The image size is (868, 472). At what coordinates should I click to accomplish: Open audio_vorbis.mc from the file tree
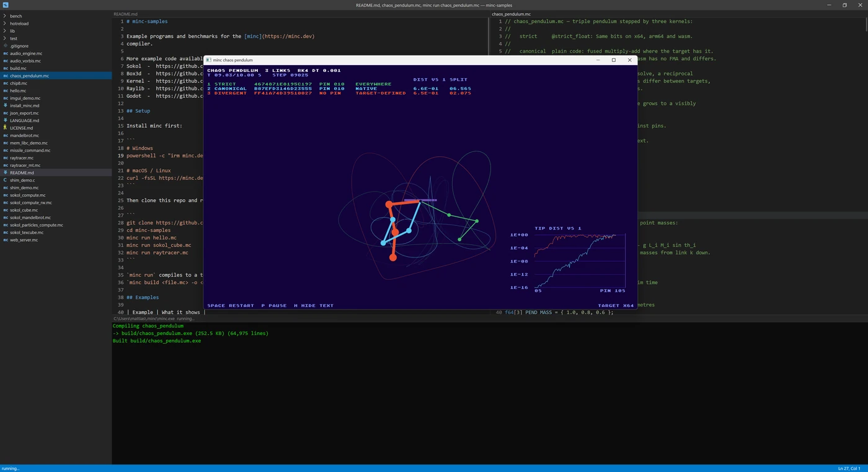56,61
